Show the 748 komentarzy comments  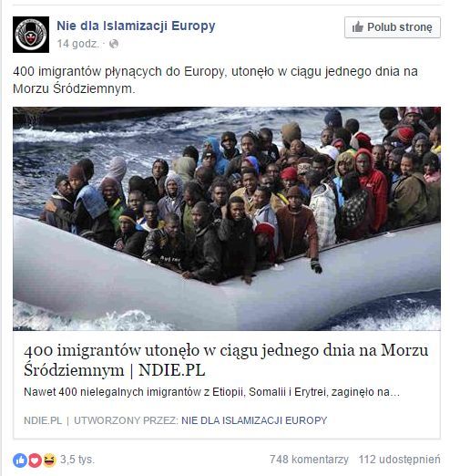[309, 460]
